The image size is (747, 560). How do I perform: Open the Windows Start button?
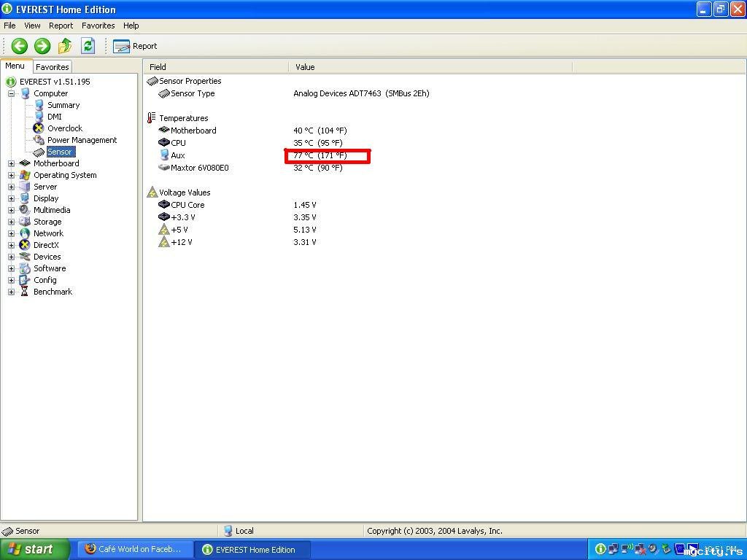tap(34, 550)
